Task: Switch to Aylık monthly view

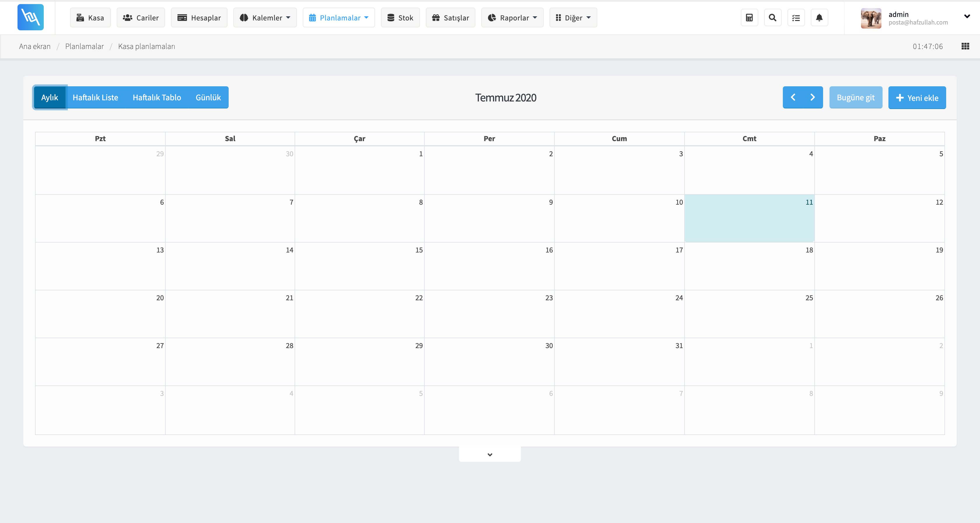Action: click(50, 97)
